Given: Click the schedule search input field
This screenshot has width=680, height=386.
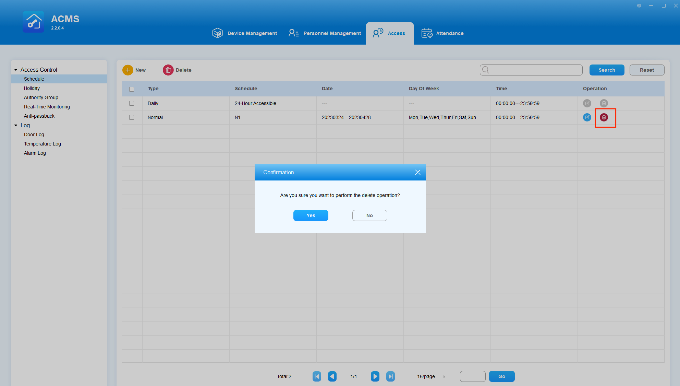Looking at the screenshot, I should pos(531,70).
